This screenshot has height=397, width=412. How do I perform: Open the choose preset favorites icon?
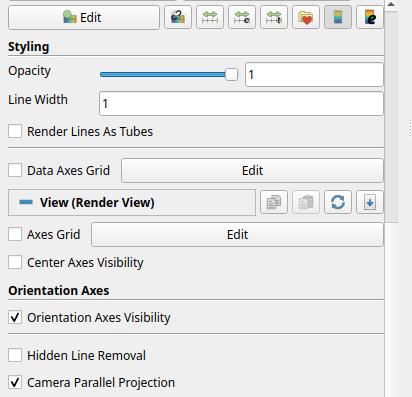pyautogui.click(x=306, y=17)
